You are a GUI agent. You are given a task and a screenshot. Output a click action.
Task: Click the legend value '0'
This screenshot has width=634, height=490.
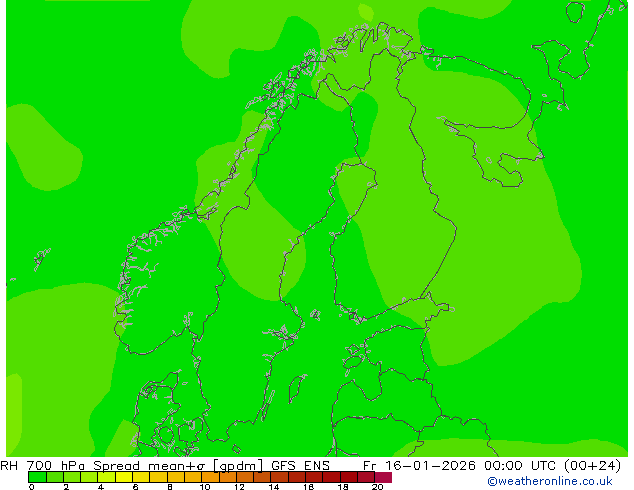32,487
